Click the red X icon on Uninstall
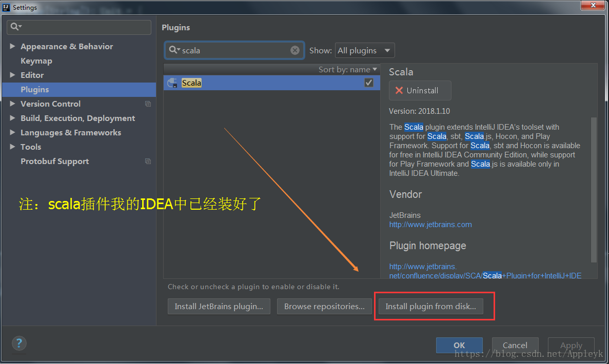 click(x=399, y=90)
